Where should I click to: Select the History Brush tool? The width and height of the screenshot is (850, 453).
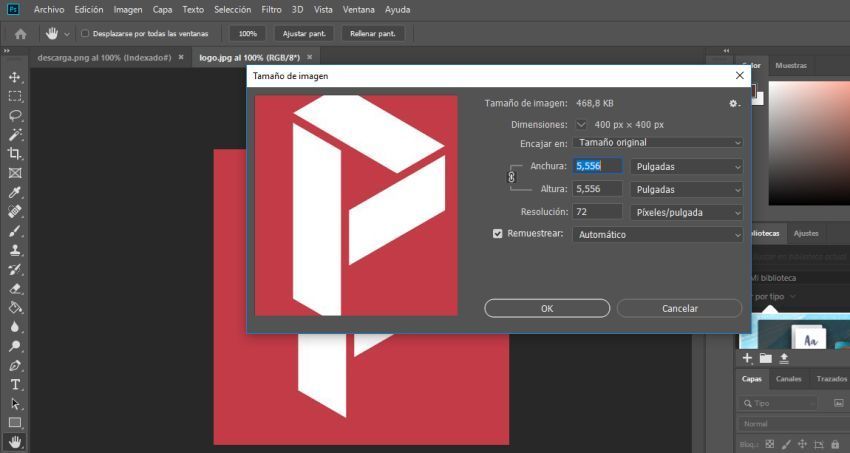tap(15, 269)
